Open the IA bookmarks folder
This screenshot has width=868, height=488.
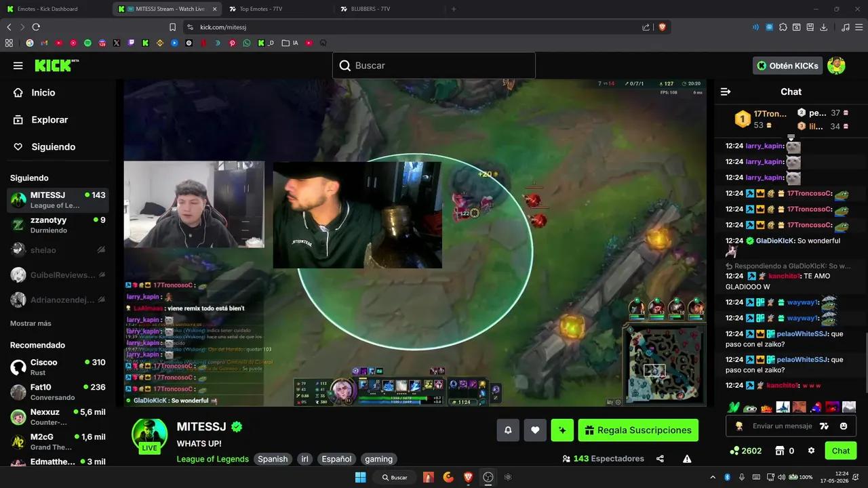tap(290, 43)
